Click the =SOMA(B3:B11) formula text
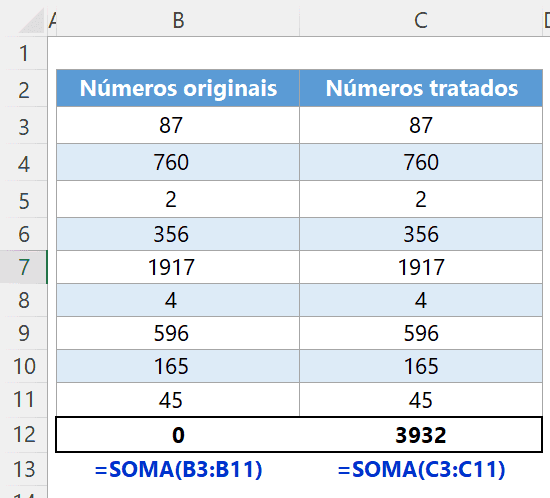 tap(178, 469)
